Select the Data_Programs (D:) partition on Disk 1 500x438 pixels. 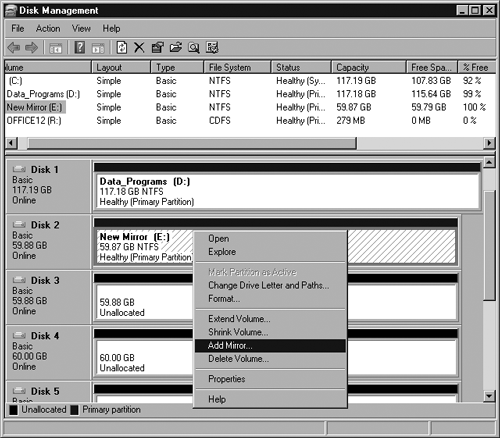pyautogui.click(x=287, y=191)
